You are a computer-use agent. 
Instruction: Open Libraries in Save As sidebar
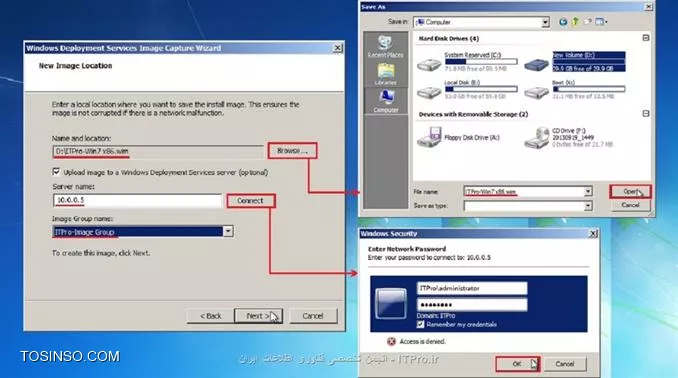point(385,74)
